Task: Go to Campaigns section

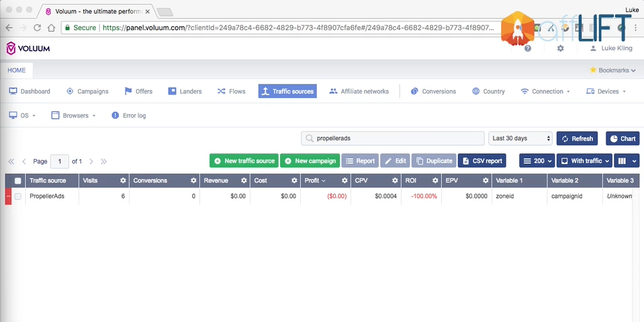Action: coord(87,91)
